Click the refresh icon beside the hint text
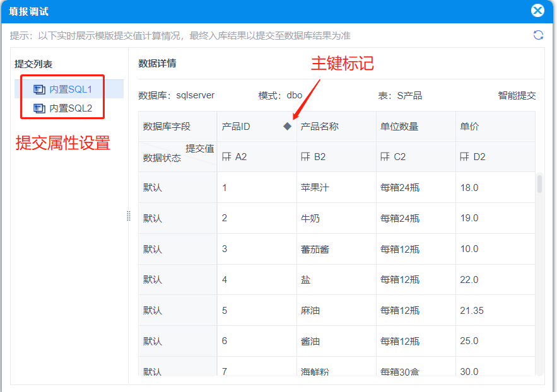Screen dimensions: 557x392 pos(538,35)
